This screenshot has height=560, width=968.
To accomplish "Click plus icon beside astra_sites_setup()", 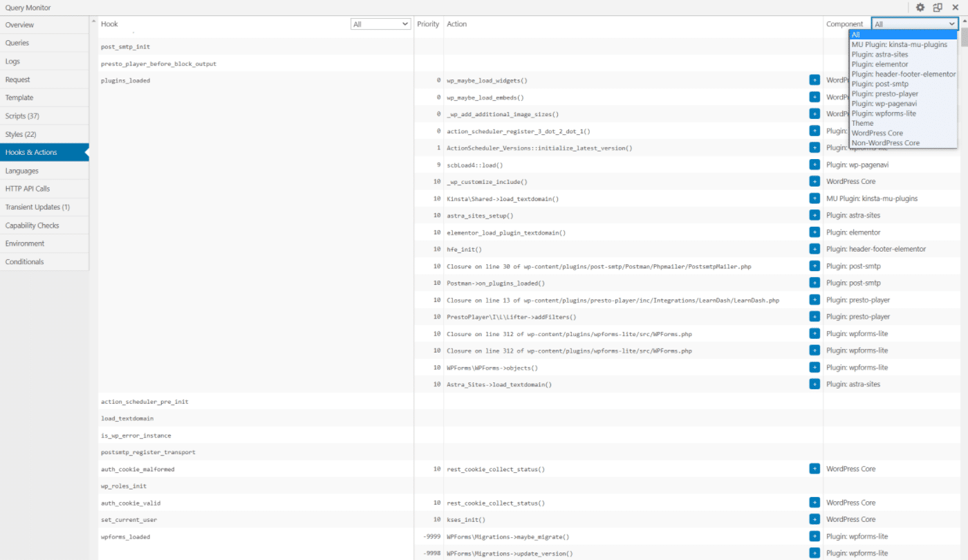I will (x=815, y=214).
